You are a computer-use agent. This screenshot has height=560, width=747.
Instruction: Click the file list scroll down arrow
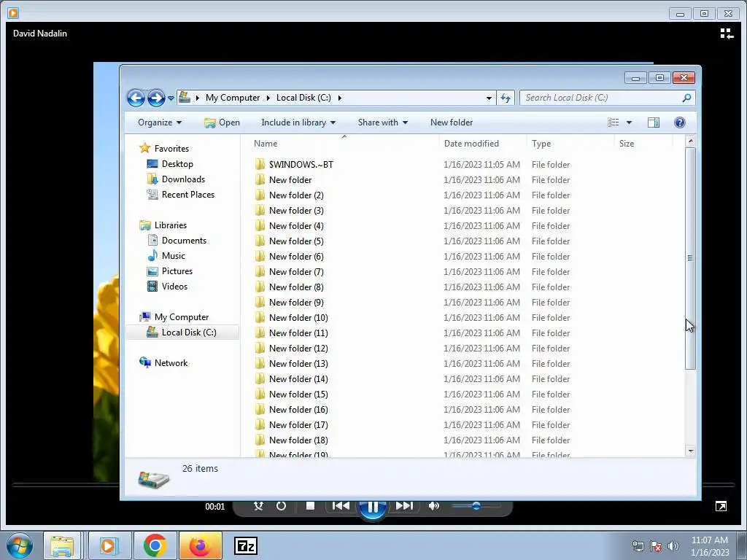pyautogui.click(x=690, y=451)
